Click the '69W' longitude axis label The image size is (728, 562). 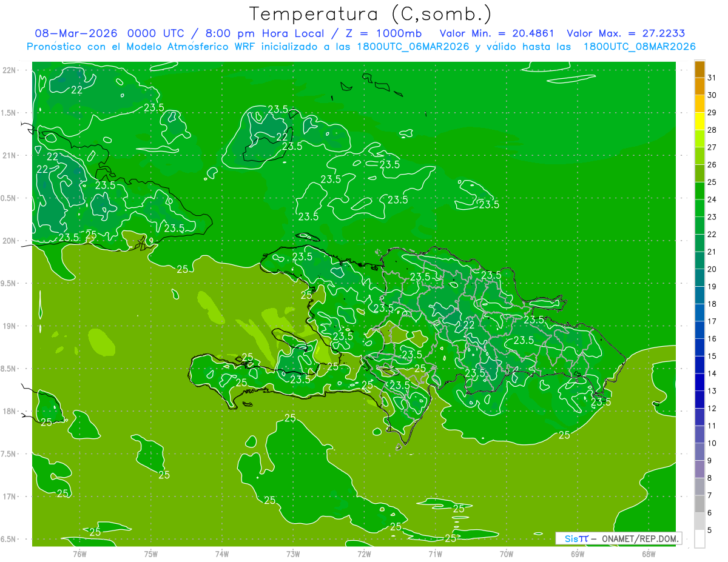click(578, 554)
